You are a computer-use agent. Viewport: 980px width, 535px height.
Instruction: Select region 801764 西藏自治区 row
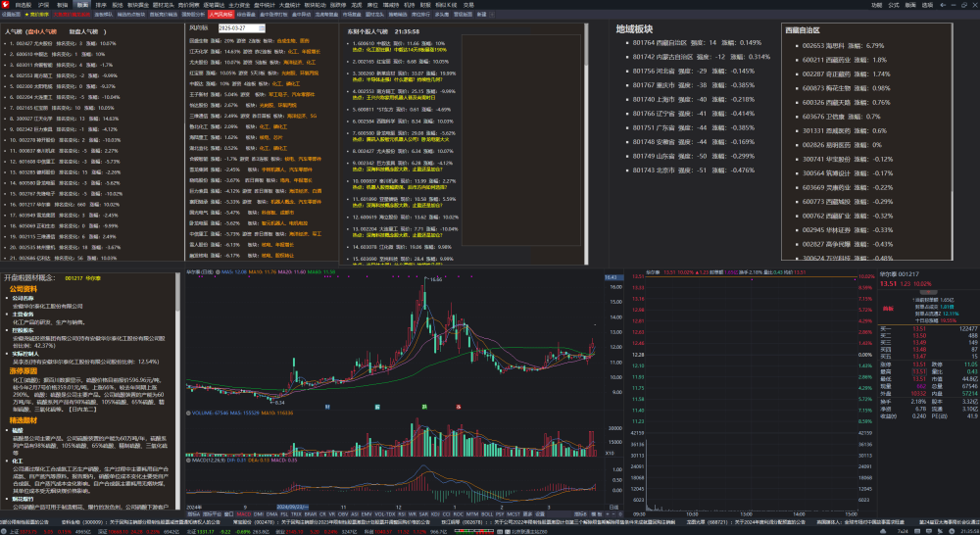[x=696, y=42]
